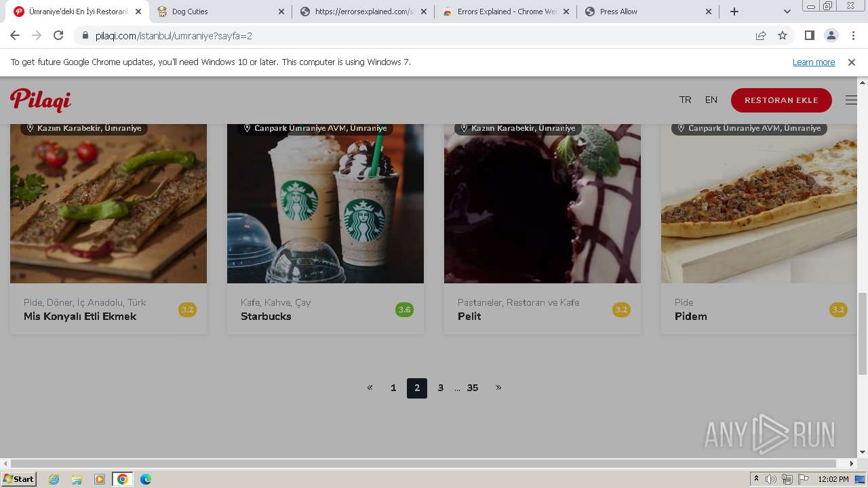Click the Kazım Karabekir location tag on Pelit
The height and width of the screenshot is (488, 868).
tap(517, 128)
